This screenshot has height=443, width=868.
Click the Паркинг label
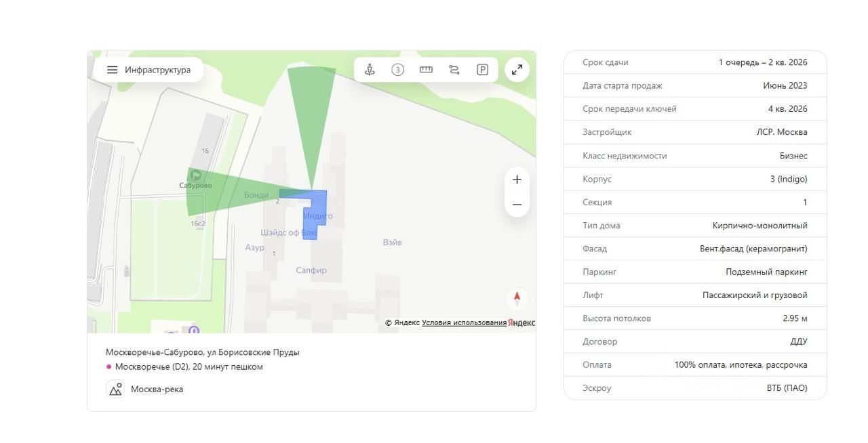pos(599,272)
